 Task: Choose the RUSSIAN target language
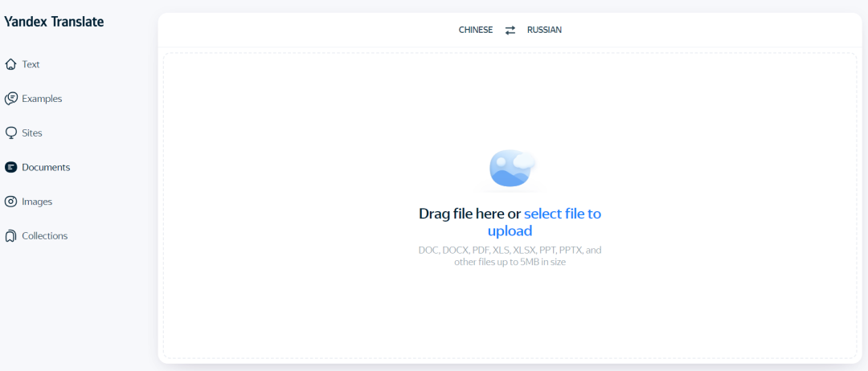[x=544, y=31]
